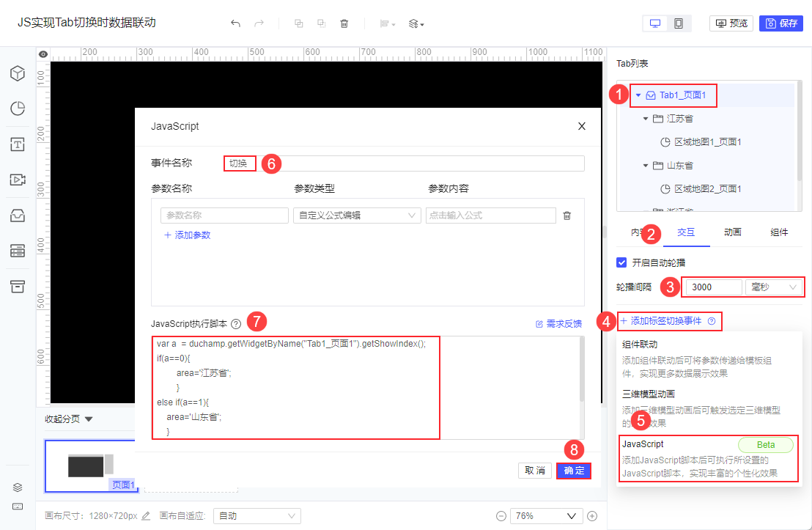Delete the parameter row via trash icon
The height and width of the screenshot is (530, 812).
567,216
